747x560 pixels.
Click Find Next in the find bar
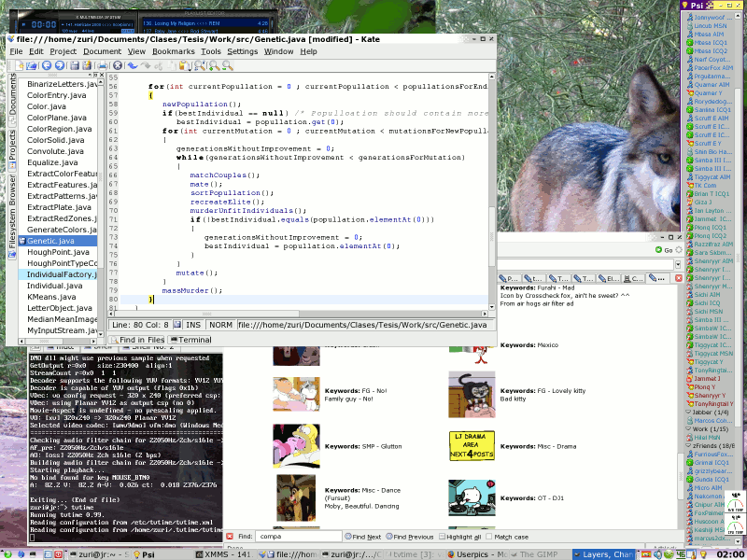pyautogui.click(x=367, y=536)
